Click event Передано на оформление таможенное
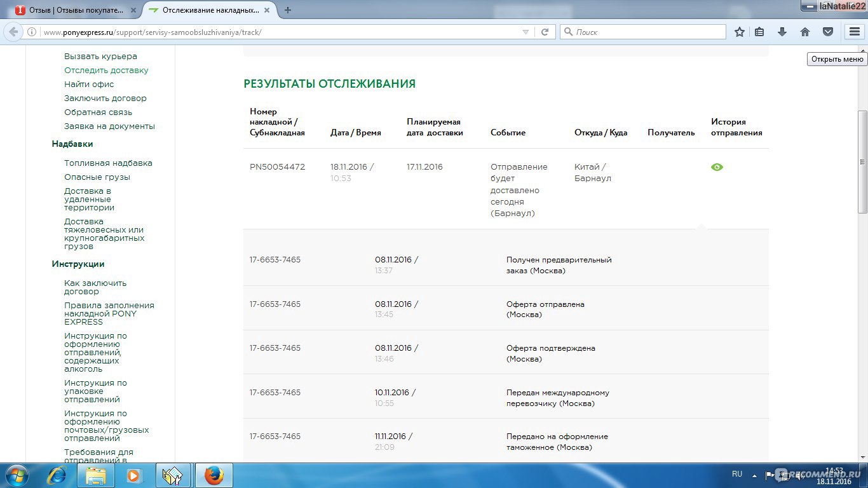The height and width of the screenshot is (488, 868). coord(557,442)
